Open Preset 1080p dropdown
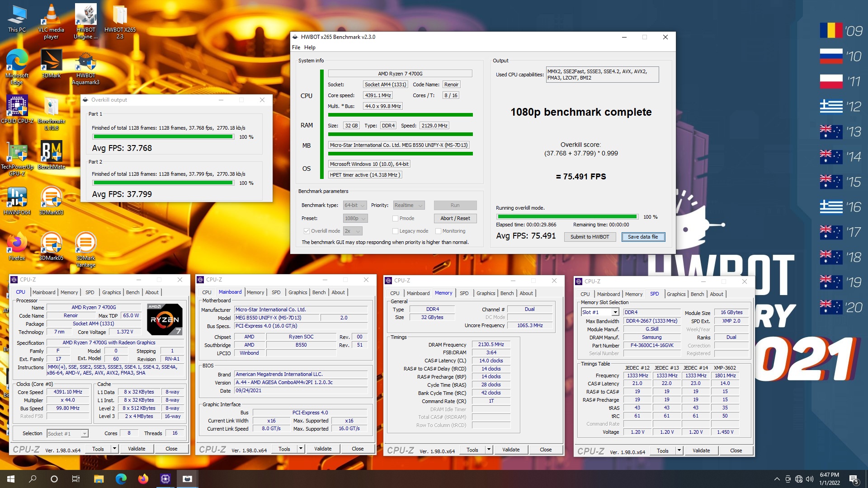The width and height of the screenshot is (868, 488). (x=355, y=218)
